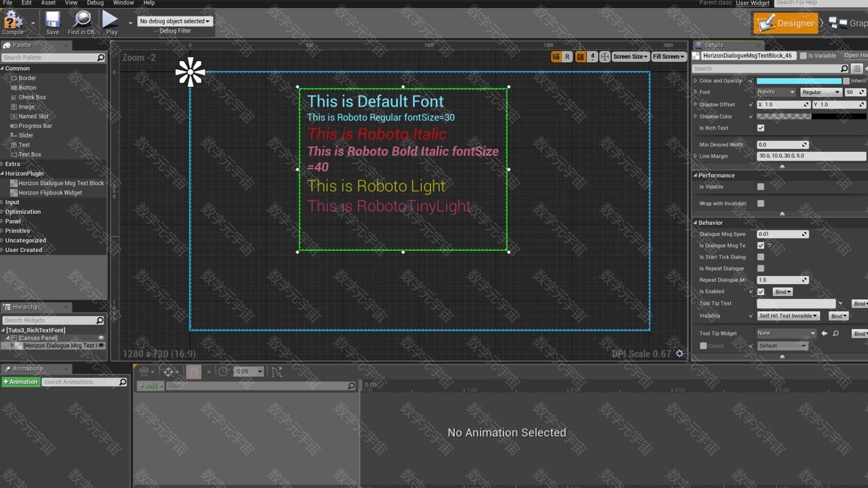Expand the Extra palette category
868x488 pixels.
click(x=13, y=164)
